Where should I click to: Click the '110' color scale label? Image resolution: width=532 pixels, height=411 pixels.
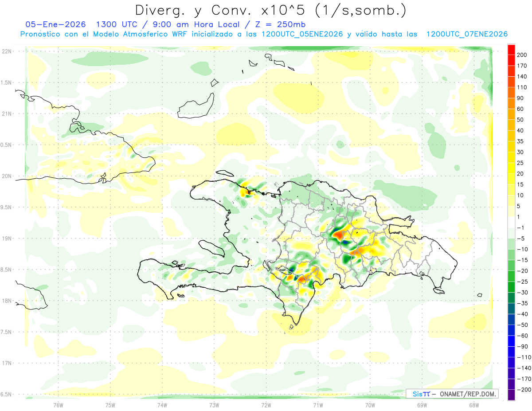pyautogui.click(x=523, y=87)
